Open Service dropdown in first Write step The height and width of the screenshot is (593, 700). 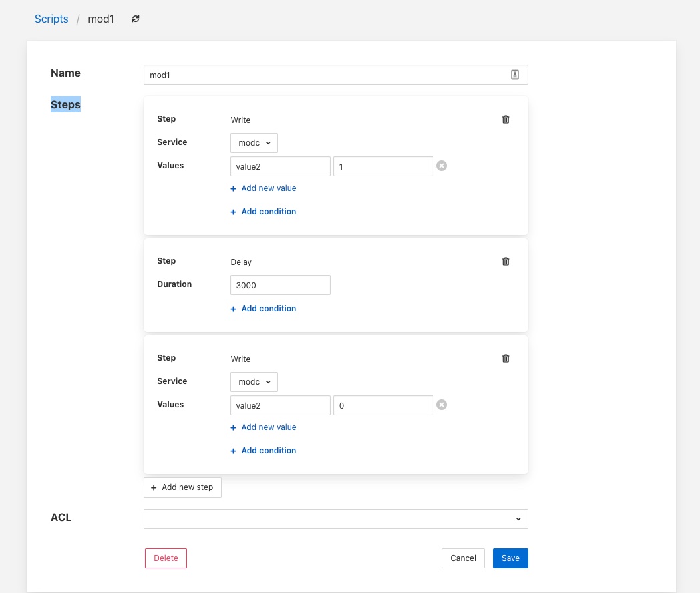pyautogui.click(x=254, y=143)
